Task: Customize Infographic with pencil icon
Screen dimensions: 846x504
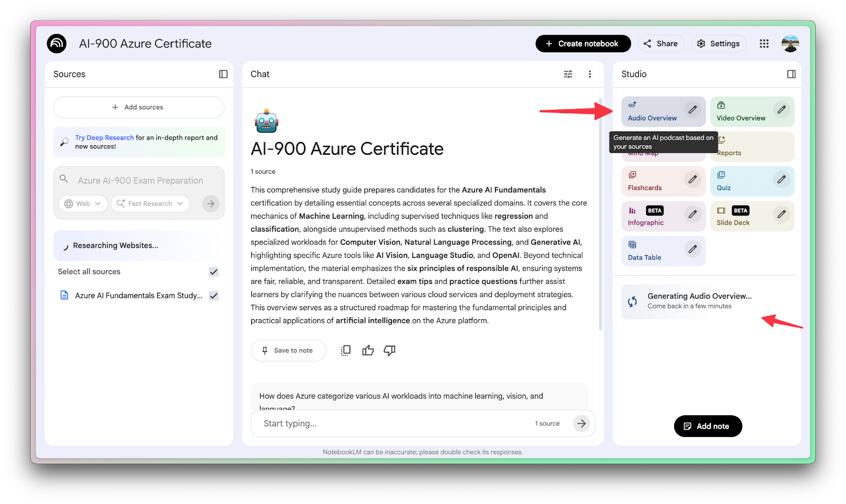Action: click(x=692, y=214)
